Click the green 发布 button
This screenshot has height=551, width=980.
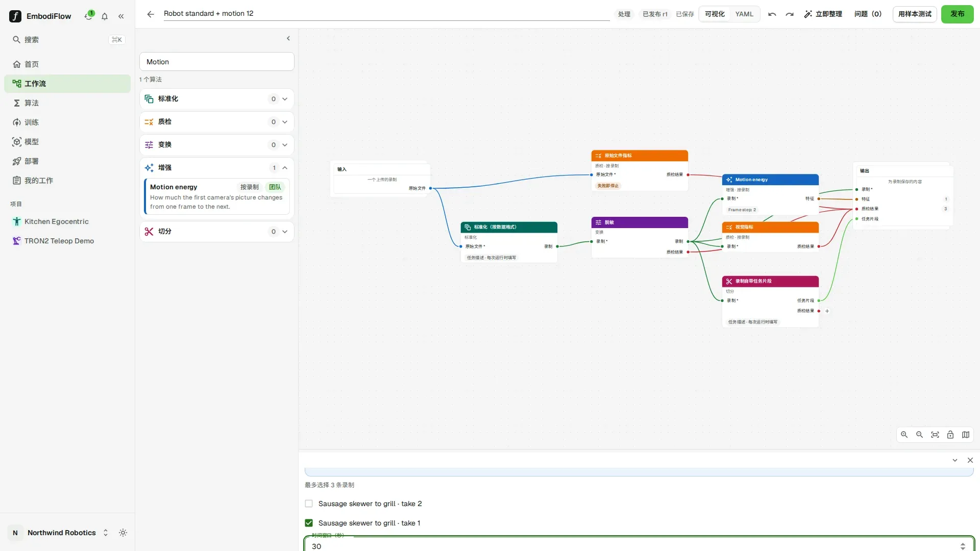(x=957, y=14)
